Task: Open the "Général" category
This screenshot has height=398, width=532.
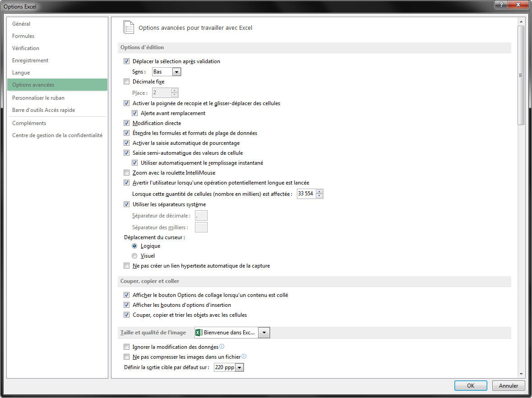Action: pos(57,24)
